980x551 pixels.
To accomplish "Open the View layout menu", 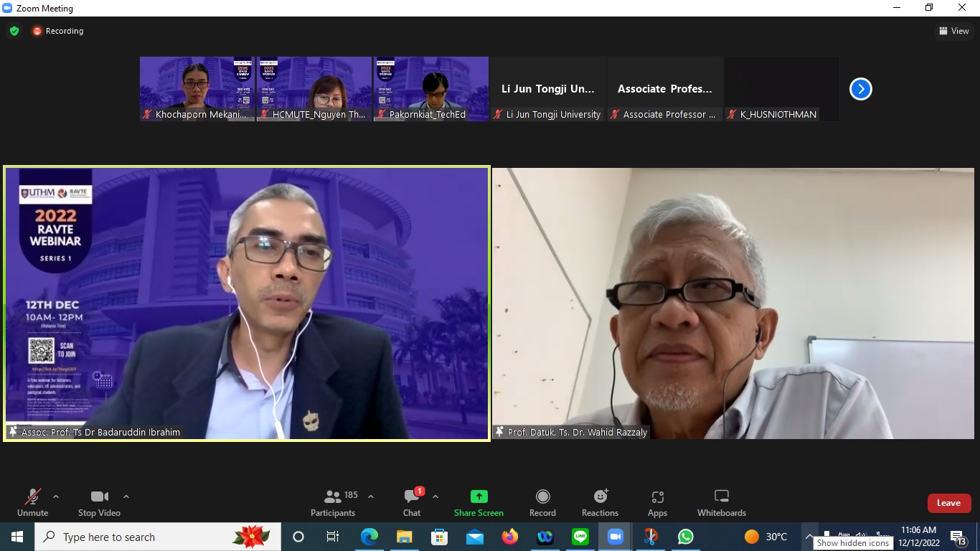I will 953,31.
